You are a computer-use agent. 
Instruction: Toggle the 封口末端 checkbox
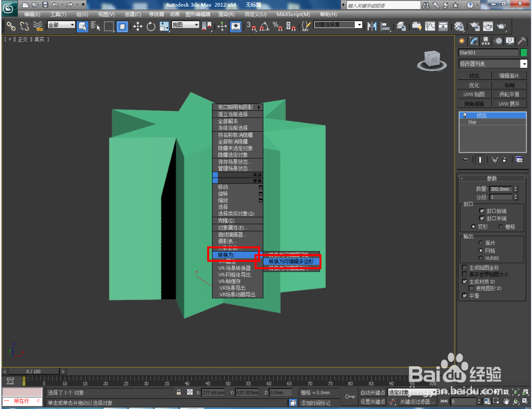(482, 218)
